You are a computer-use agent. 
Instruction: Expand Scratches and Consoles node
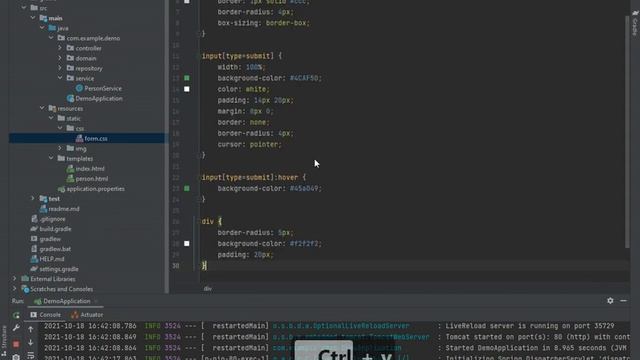point(15,289)
